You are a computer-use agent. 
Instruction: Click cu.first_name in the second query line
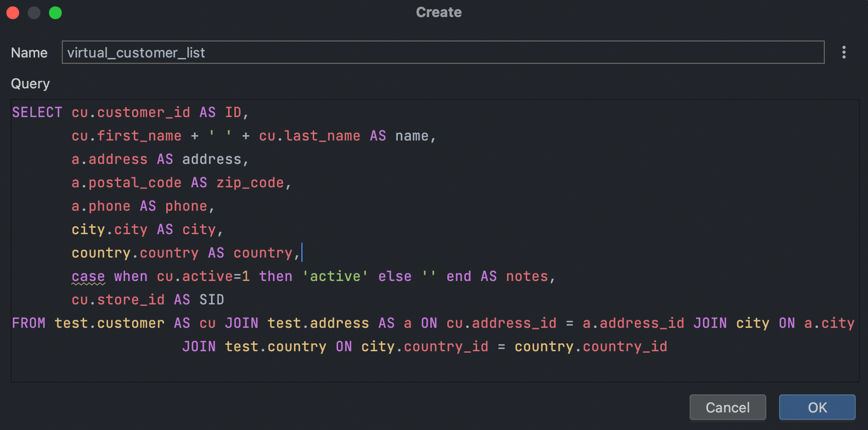click(x=126, y=136)
